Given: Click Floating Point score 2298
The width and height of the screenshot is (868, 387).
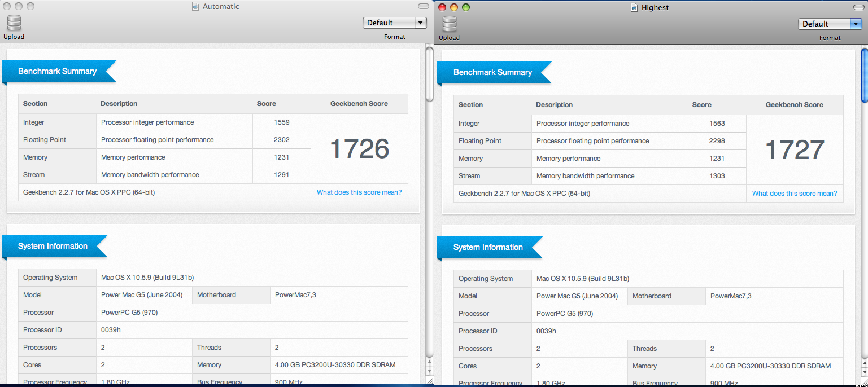Looking at the screenshot, I should point(717,141).
